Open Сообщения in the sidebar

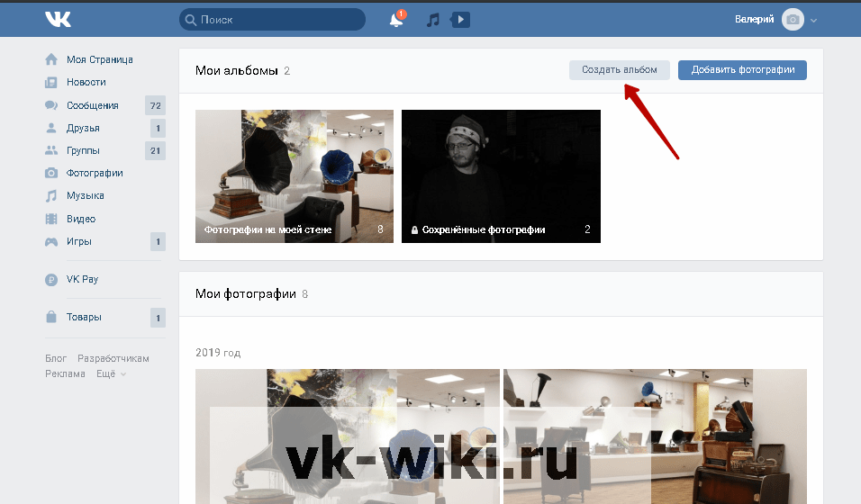click(x=92, y=105)
